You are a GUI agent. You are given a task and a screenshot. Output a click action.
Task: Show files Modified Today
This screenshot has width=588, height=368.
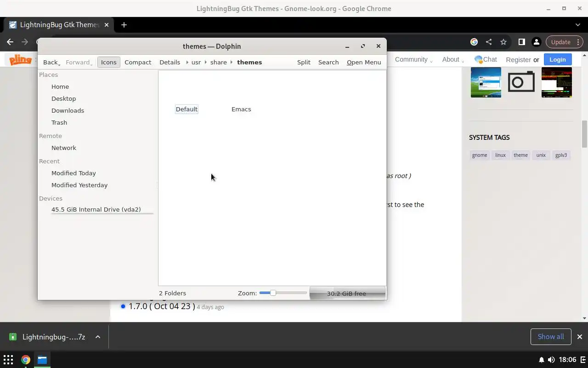(73, 173)
